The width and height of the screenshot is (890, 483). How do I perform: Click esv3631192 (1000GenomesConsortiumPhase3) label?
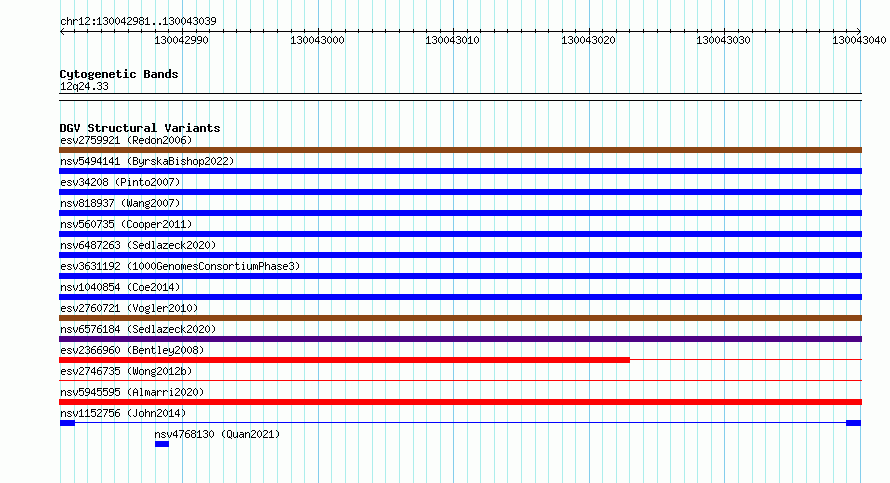(x=180, y=266)
